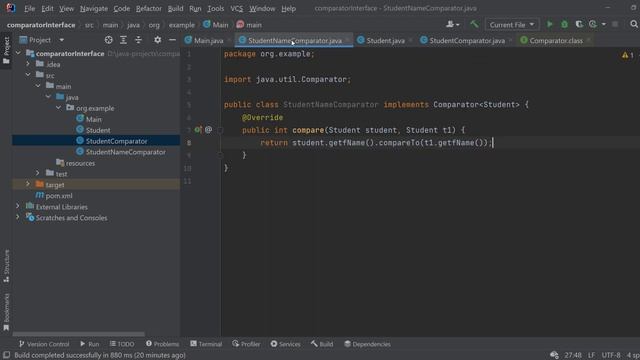Image resolution: width=640 pixels, height=360 pixels.
Task: Select StudentNameComparator in project tree
Action: [125, 152]
